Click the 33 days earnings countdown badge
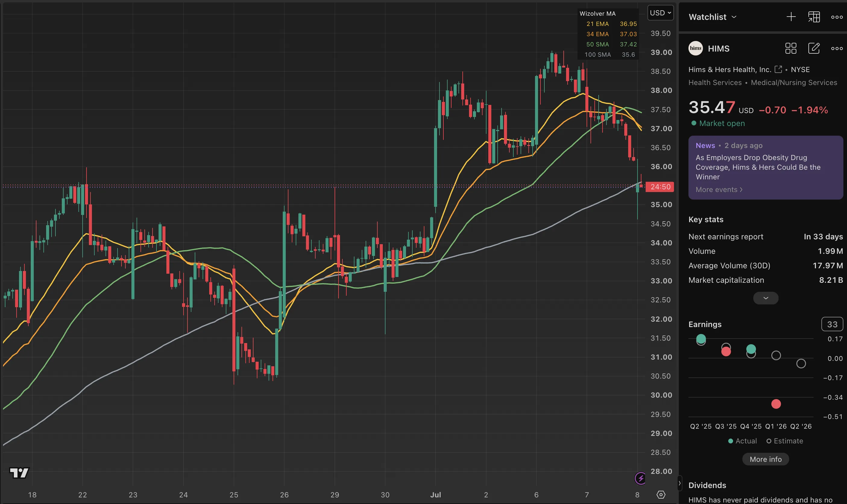 pos(832,324)
